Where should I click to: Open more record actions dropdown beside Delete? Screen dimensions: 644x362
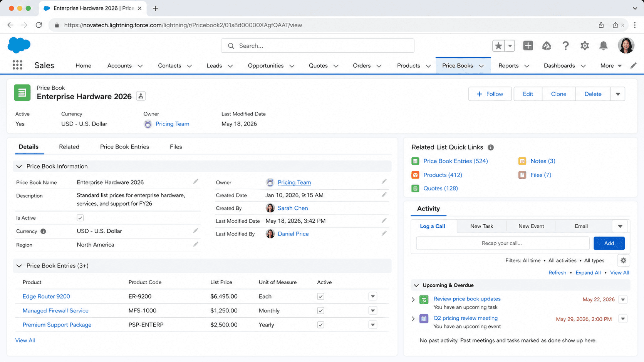618,94
